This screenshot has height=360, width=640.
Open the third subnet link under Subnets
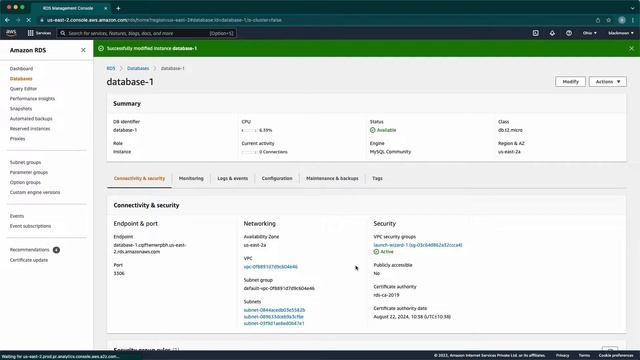[x=274, y=323]
